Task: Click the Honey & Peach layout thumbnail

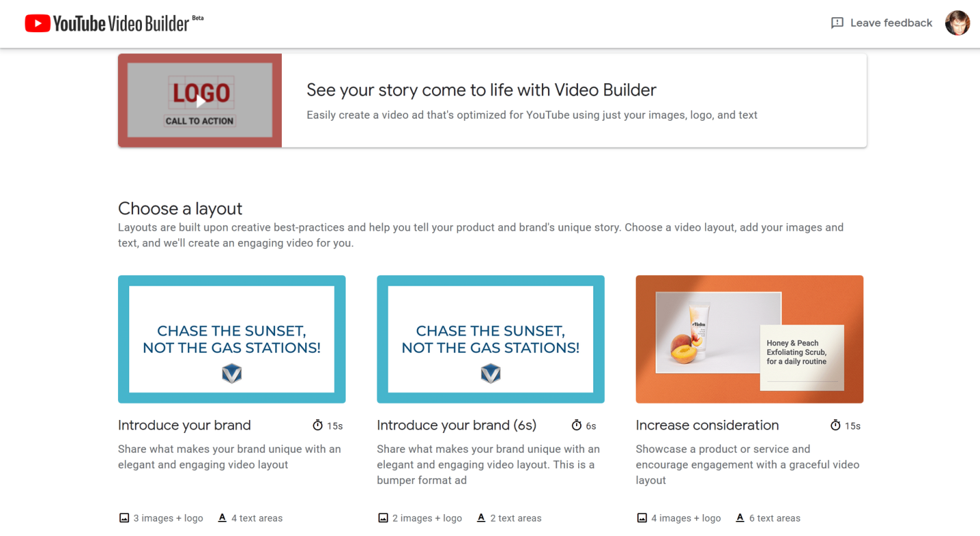Action: click(x=749, y=339)
